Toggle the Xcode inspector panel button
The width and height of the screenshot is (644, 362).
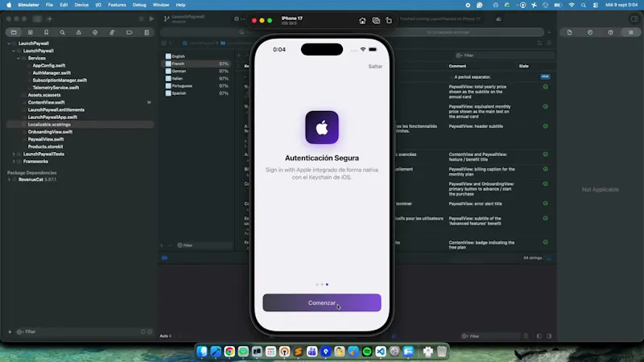click(x=634, y=19)
